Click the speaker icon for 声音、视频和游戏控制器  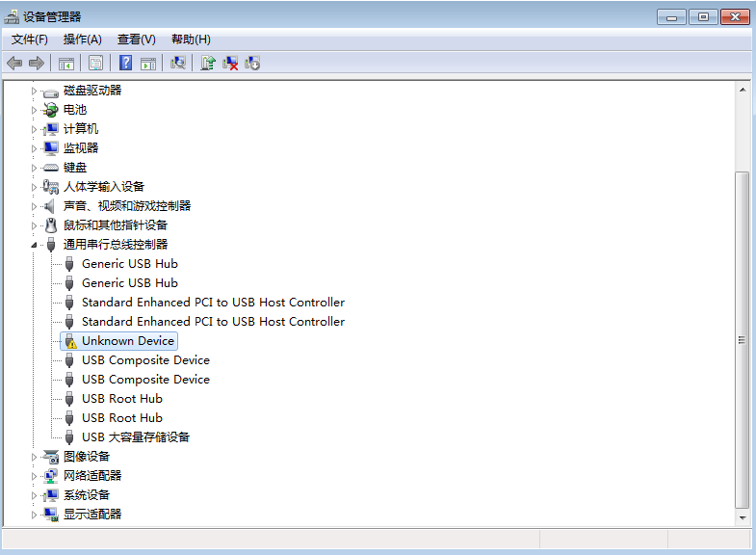[x=49, y=206]
